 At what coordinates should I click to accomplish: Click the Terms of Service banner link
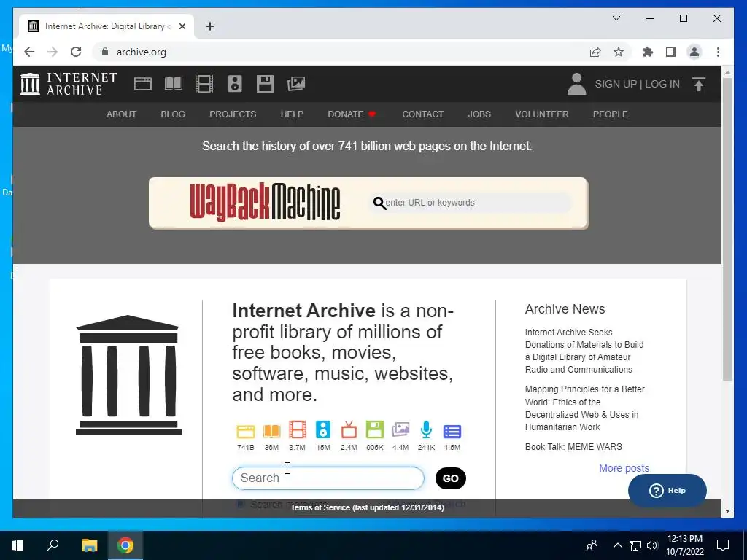coord(368,507)
